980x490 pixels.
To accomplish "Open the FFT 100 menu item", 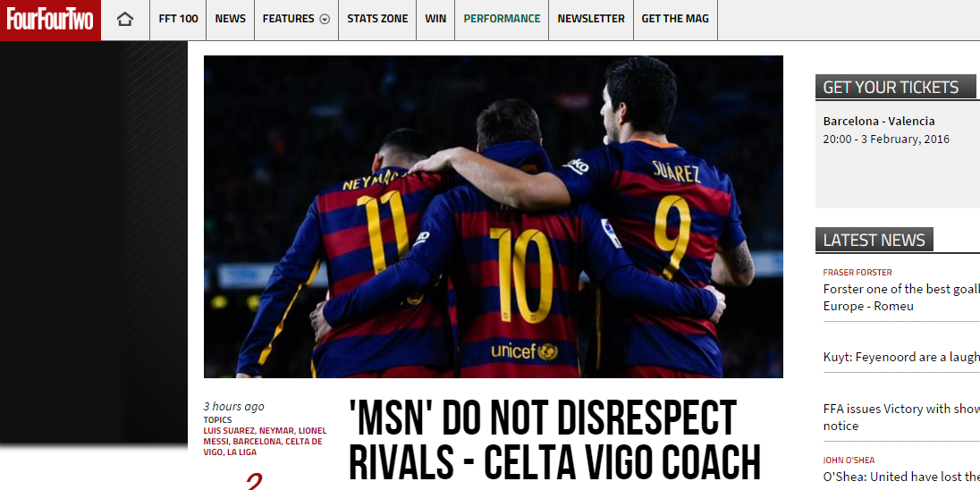I will point(178,19).
